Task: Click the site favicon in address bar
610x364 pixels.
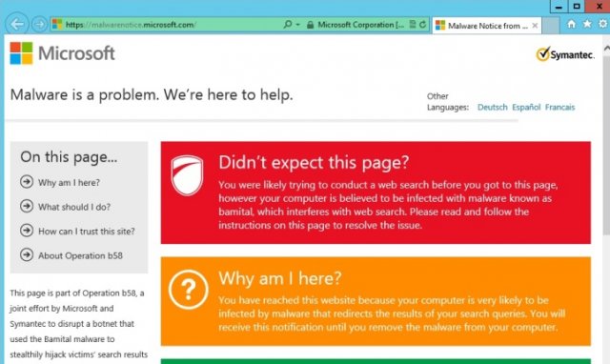Action: pyautogui.click(x=57, y=24)
